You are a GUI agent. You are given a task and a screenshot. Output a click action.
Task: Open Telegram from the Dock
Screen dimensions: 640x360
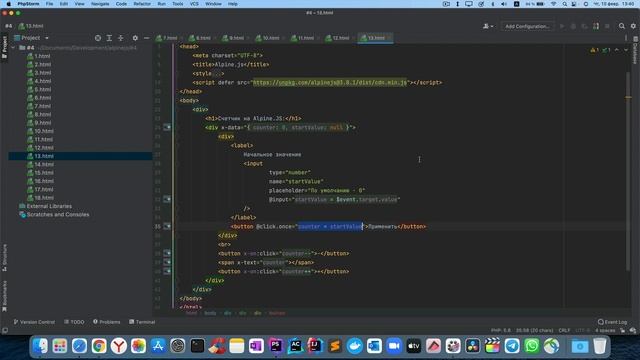click(512, 346)
